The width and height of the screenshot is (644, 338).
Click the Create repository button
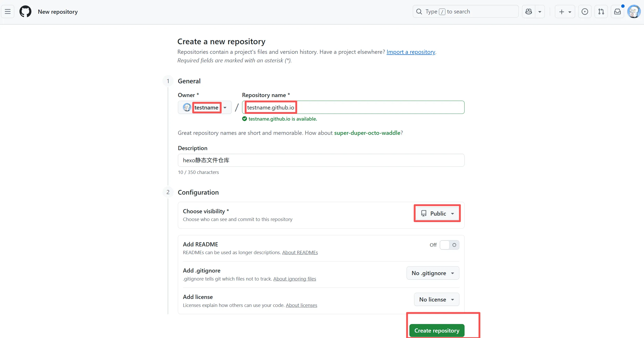437,330
